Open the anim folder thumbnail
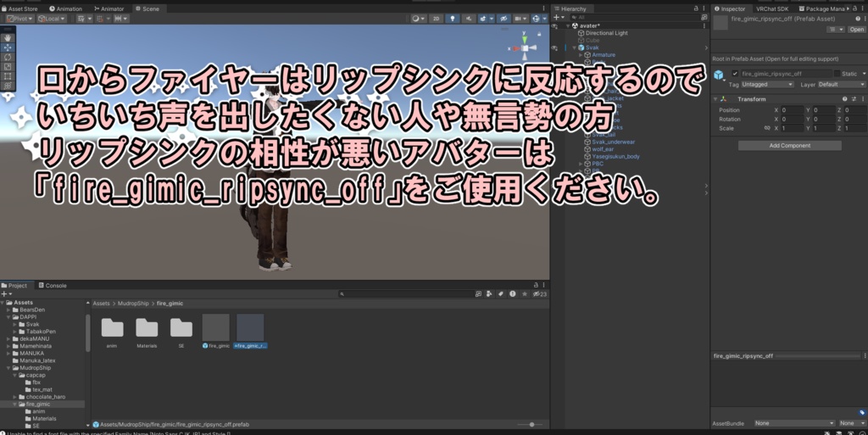Image resolution: width=868 pixels, height=435 pixels. pyautogui.click(x=112, y=328)
